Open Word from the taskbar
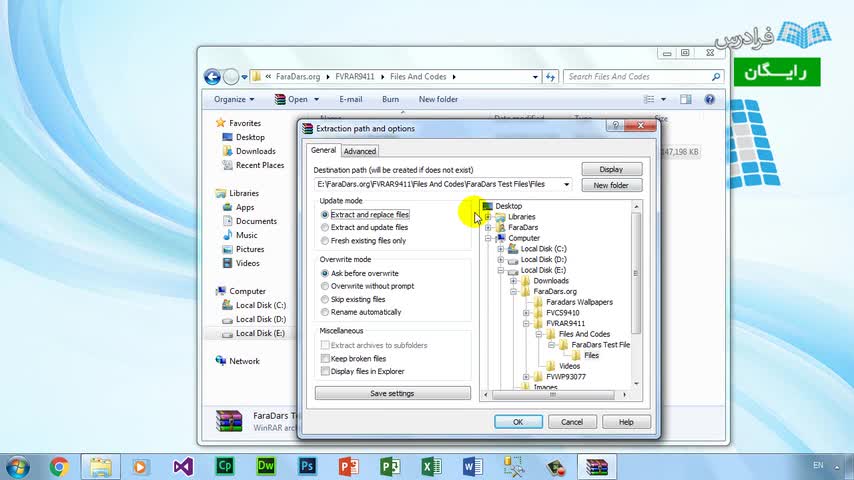The width and height of the screenshot is (854, 480). [x=473, y=467]
